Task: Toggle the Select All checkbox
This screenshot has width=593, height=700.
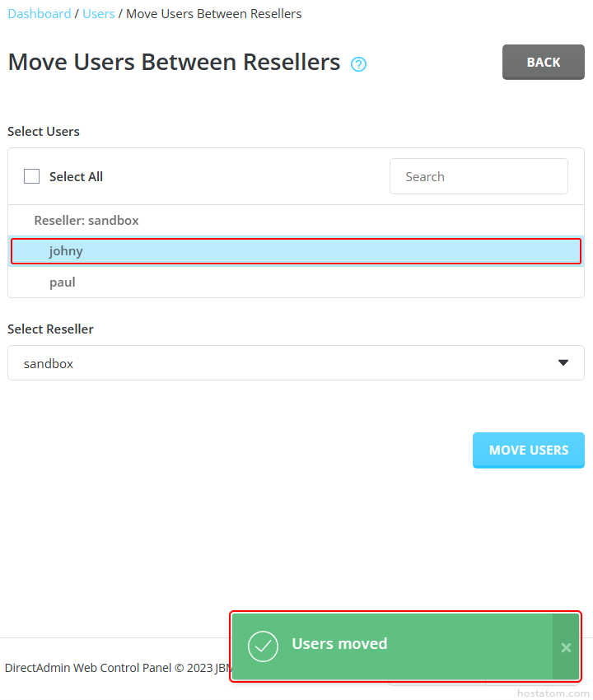Action: coord(32,176)
